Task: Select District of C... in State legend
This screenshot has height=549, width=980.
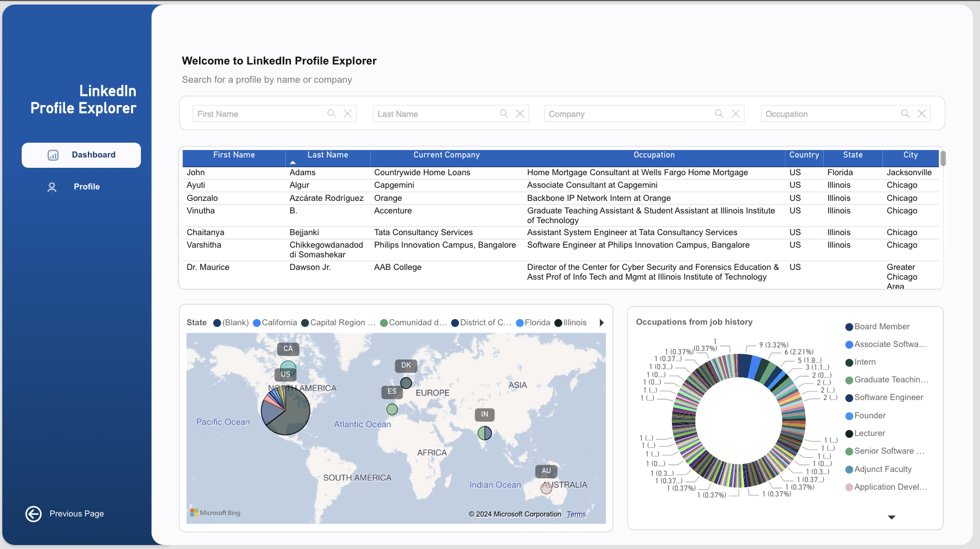Action: 481,323
